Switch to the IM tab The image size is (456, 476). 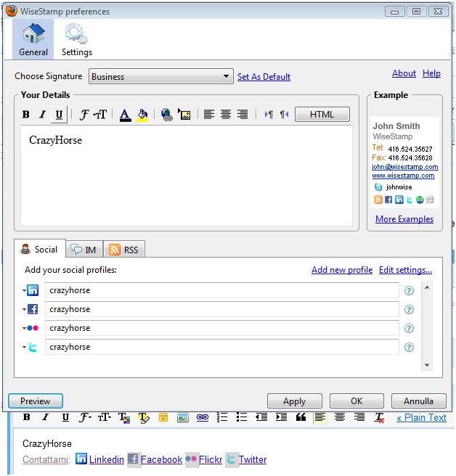tap(84, 250)
